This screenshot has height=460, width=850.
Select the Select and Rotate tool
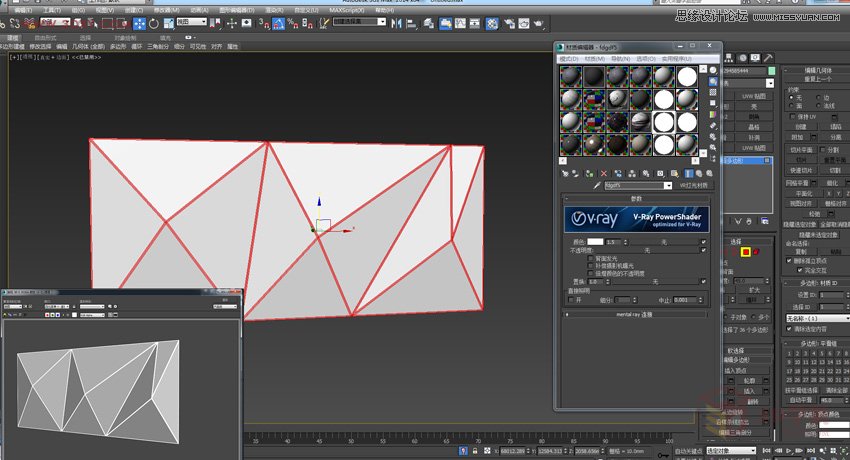pos(154,23)
